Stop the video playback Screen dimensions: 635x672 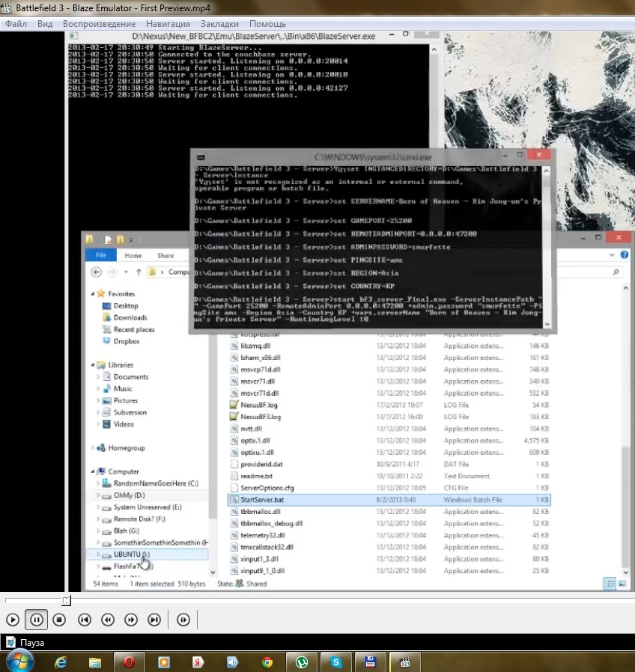(59, 620)
